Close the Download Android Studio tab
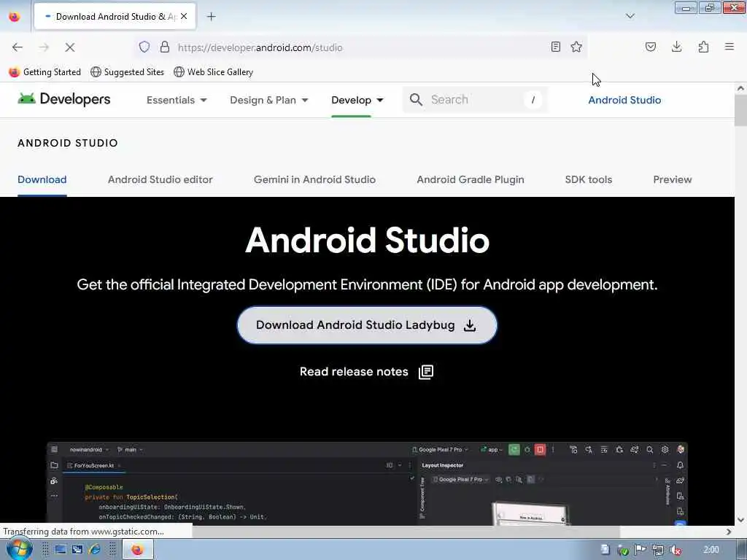The height and width of the screenshot is (560, 747). pyautogui.click(x=184, y=16)
